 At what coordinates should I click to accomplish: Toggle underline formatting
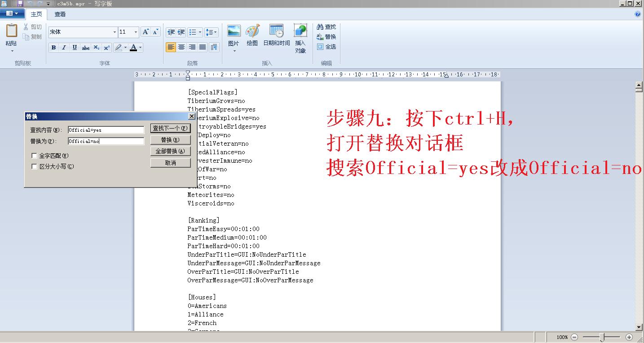(x=75, y=48)
